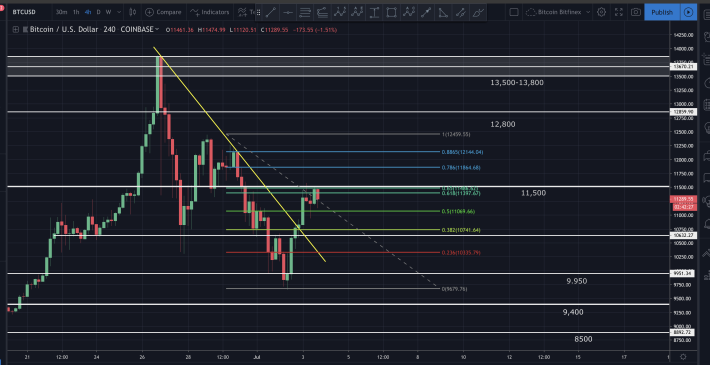Pick the first XABCD pattern tool

pyautogui.click(x=340, y=12)
